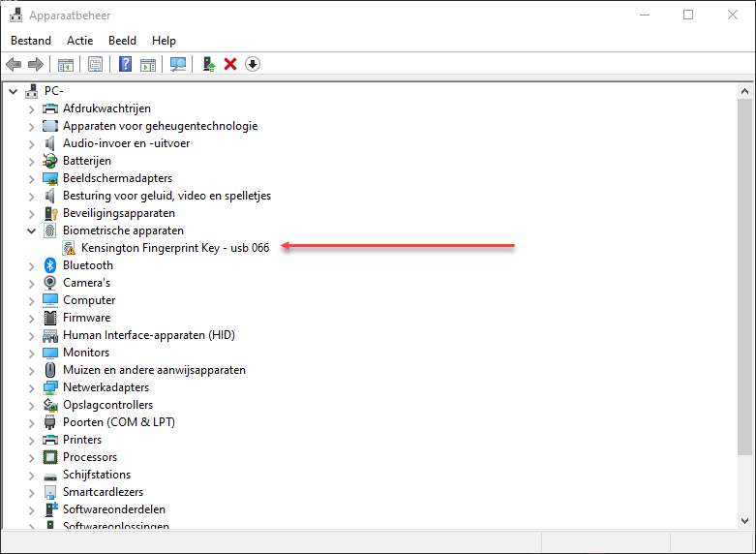Image resolution: width=756 pixels, height=554 pixels.
Task: Click the blue Help question mark icon
Action: [x=125, y=64]
